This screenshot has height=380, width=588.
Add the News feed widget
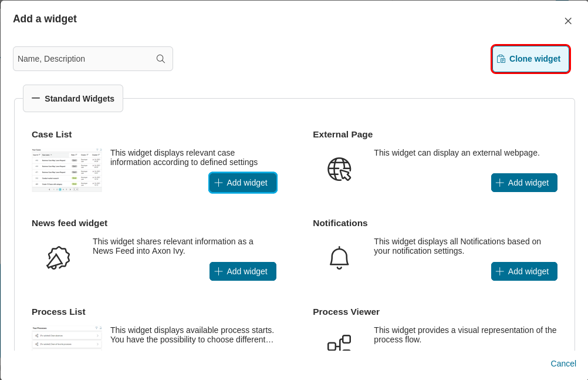pos(242,271)
